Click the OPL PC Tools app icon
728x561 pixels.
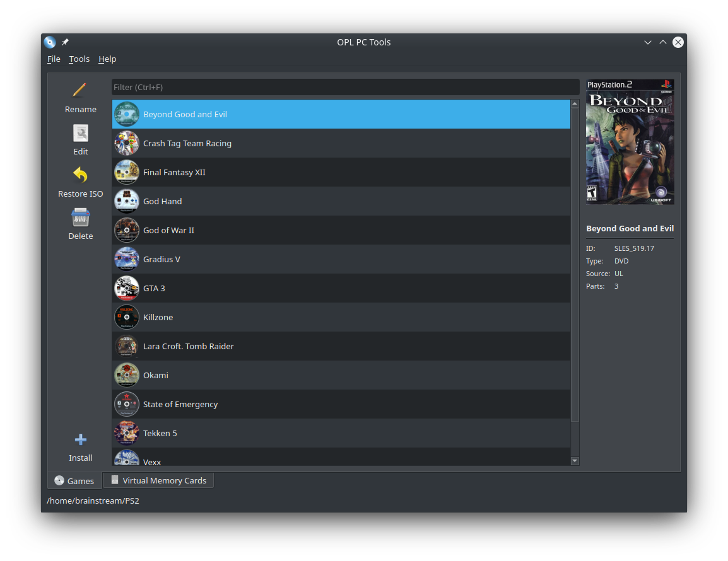pos(50,42)
